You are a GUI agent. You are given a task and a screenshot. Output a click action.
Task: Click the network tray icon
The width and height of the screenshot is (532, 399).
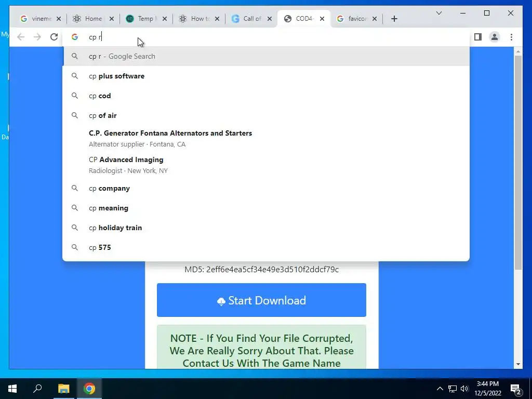point(453,389)
